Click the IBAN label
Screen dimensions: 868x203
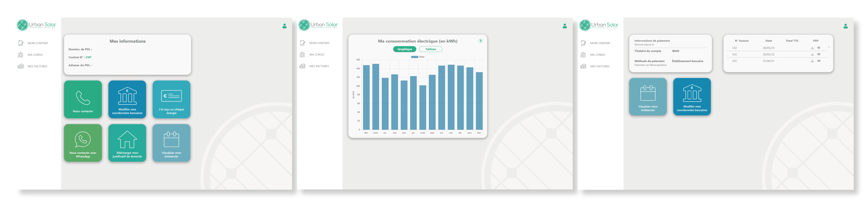[x=675, y=51]
